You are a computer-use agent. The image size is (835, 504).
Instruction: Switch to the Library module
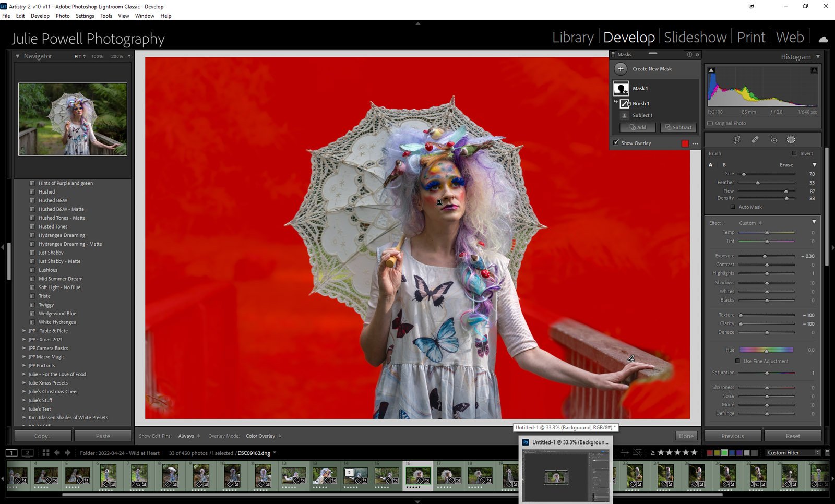[x=573, y=38]
